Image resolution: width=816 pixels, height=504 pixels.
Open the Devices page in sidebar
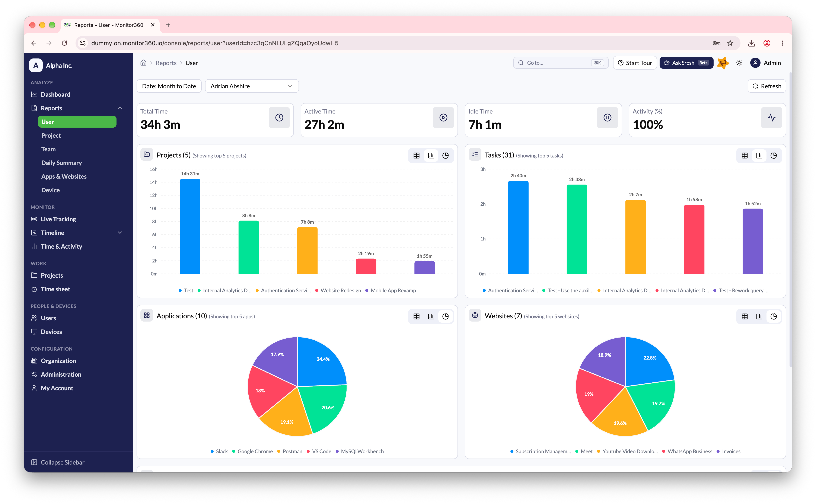[51, 332]
